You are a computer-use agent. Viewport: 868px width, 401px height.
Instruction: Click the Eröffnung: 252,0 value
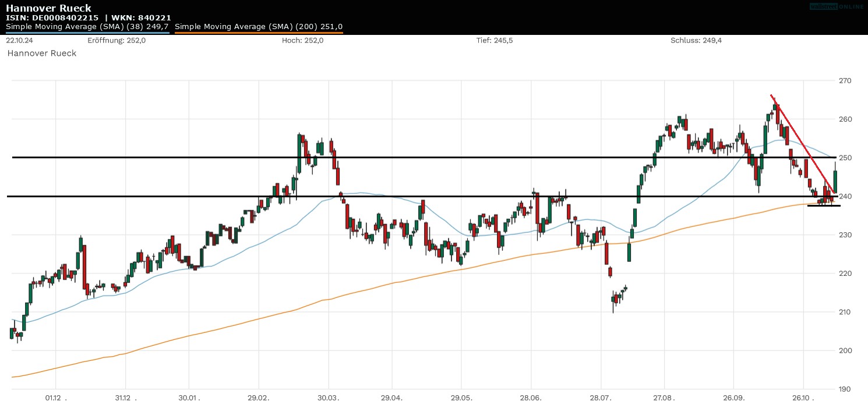pos(117,41)
